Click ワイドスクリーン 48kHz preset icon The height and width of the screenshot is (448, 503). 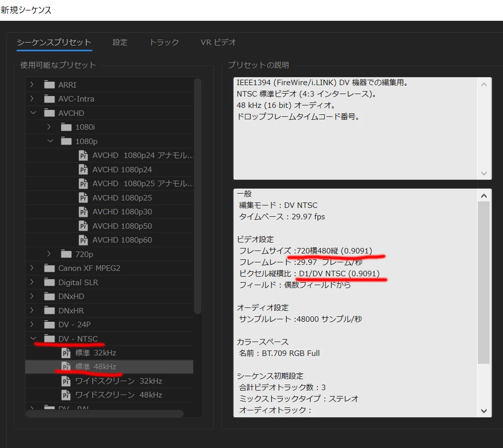66,395
